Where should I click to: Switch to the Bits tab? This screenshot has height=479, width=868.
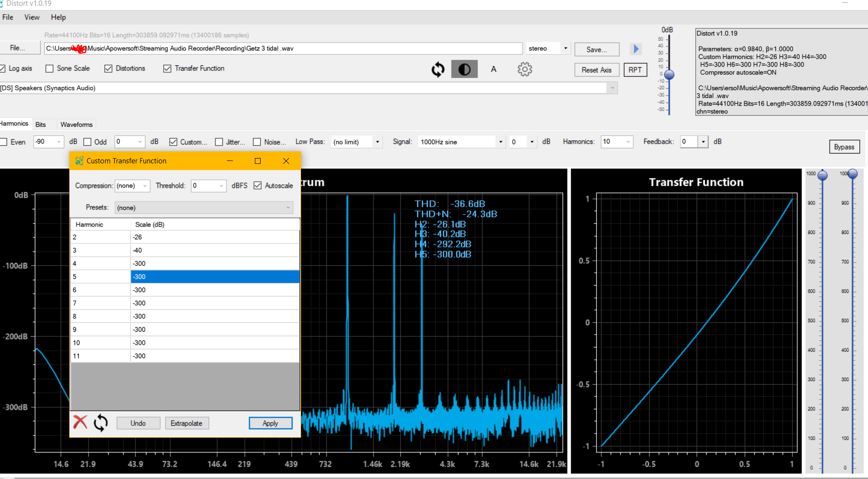tap(41, 124)
